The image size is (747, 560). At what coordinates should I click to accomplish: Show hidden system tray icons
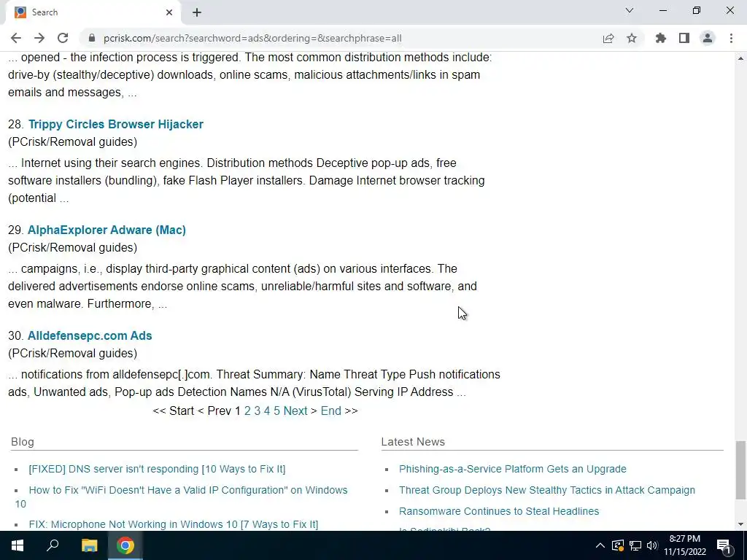pos(600,545)
